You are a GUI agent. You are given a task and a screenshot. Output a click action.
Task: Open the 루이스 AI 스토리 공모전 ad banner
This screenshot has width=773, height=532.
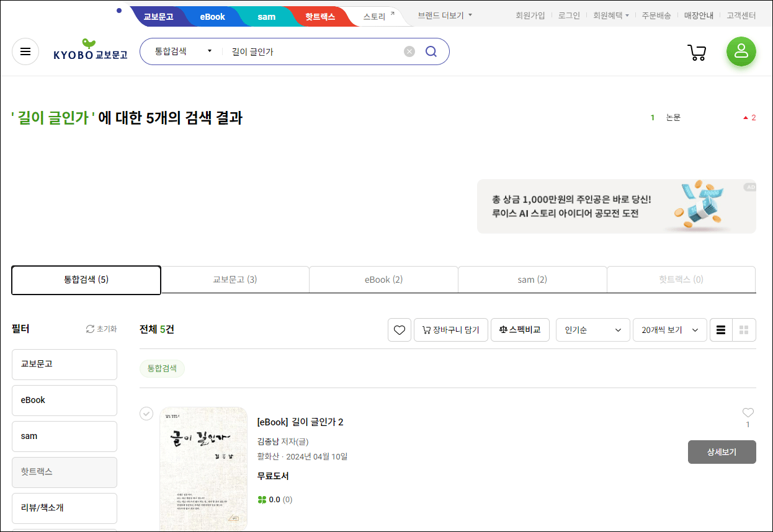click(617, 206)
